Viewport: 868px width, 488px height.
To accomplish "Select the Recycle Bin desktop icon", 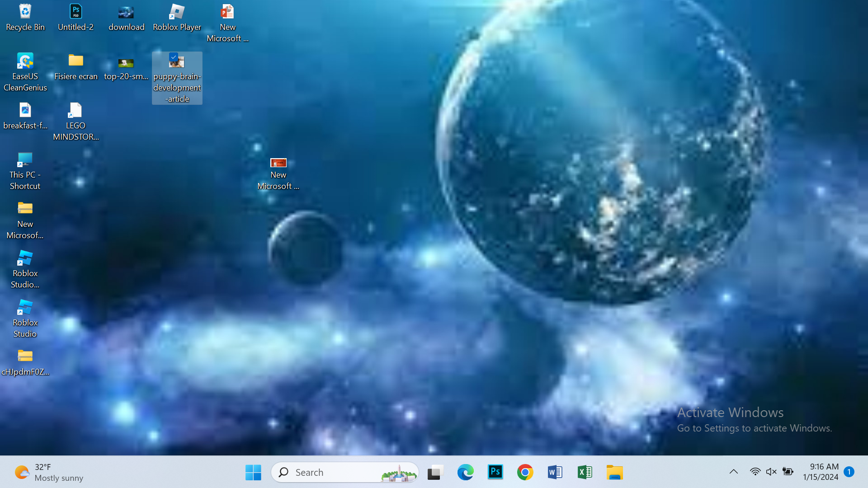I will click(x=25, y=18).
